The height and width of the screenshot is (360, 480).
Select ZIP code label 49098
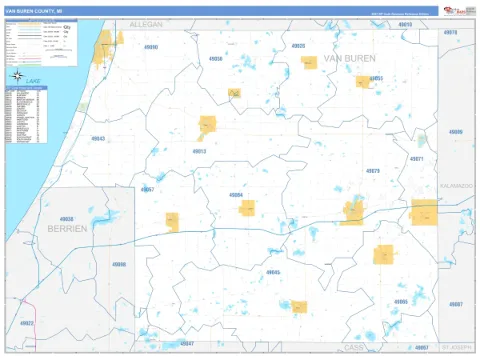tap(119, 264)
